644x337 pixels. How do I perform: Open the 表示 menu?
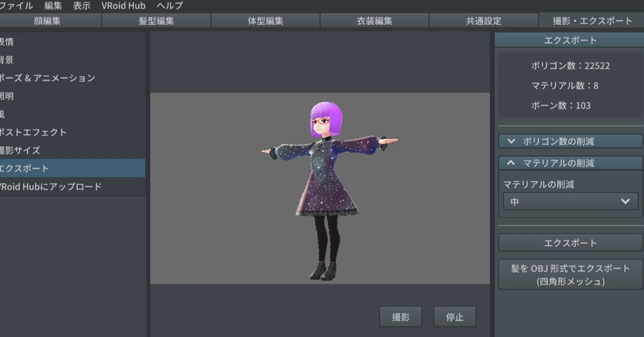82,6
